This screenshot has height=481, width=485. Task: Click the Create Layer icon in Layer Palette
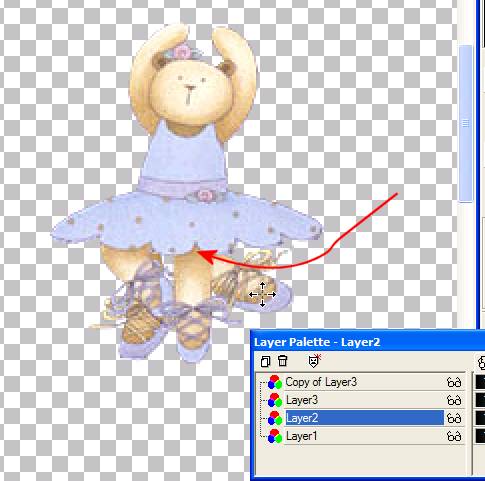[265, 361]
